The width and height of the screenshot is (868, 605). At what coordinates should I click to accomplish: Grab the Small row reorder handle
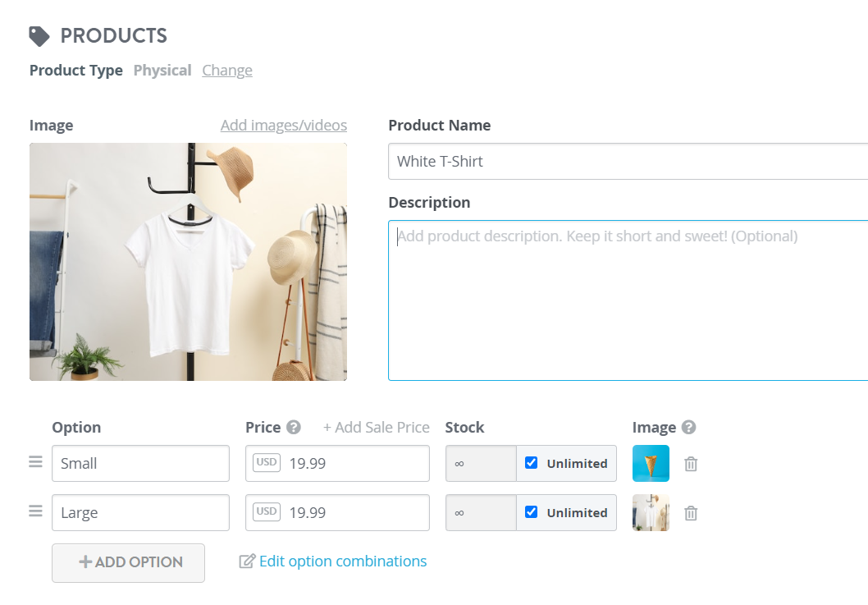pos(35,461)
